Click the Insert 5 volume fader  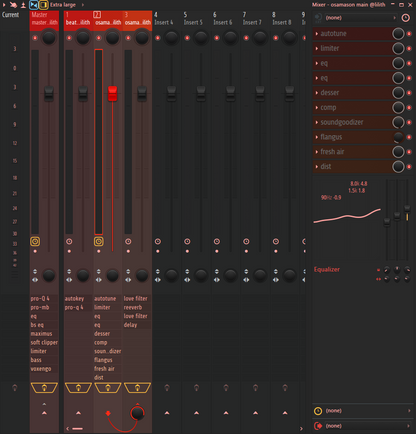(x=201, y=94)
